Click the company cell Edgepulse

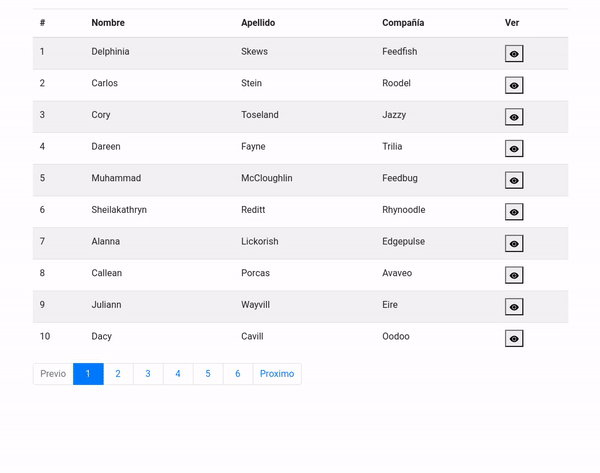point(404,241)
